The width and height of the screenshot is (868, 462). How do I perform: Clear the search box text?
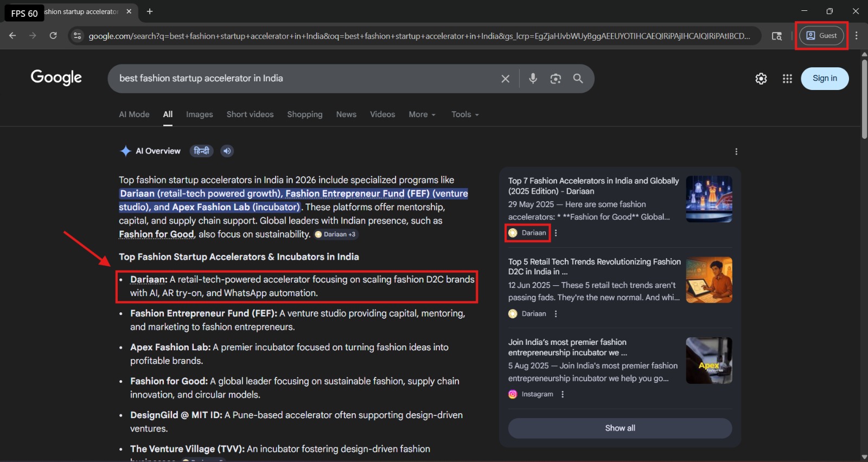(x=505, y=79)
